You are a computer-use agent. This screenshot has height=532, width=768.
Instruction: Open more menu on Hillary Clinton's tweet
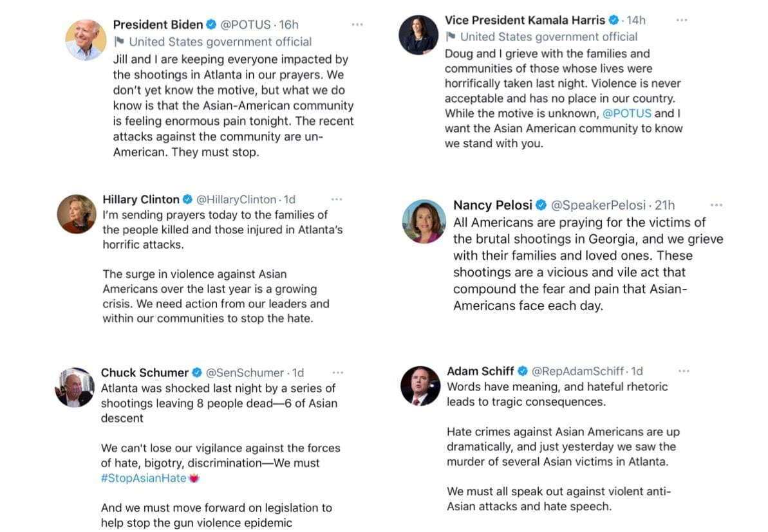click(x=337, y=199)
